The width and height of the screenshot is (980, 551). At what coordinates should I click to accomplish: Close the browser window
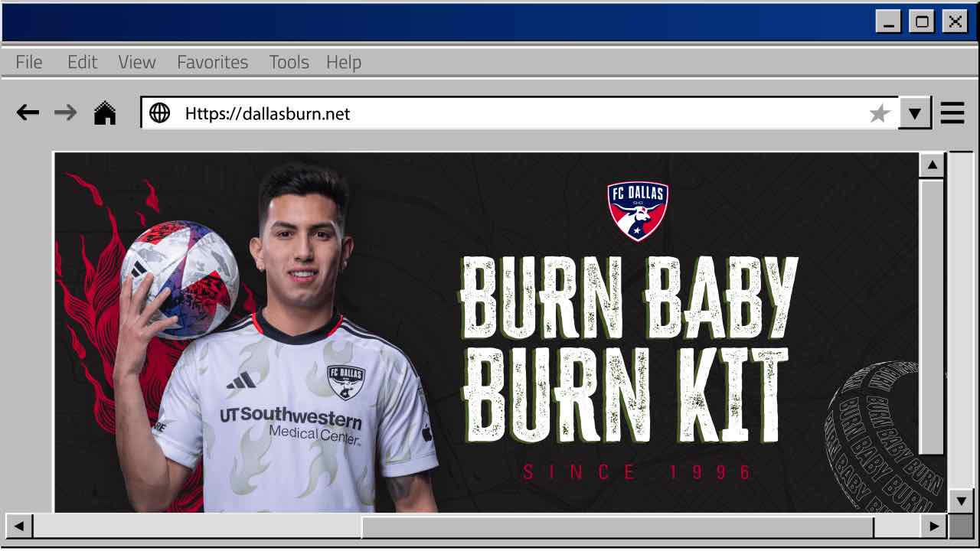coord(955,21)
